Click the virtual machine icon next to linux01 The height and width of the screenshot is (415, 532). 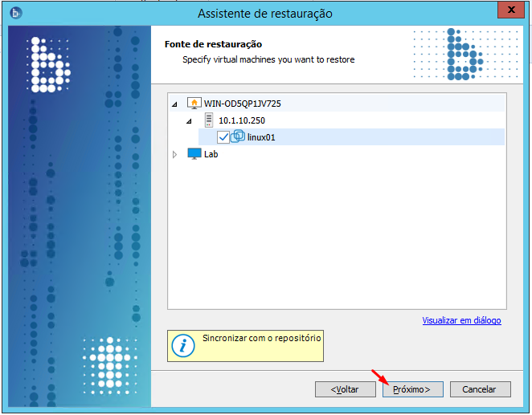238,136
